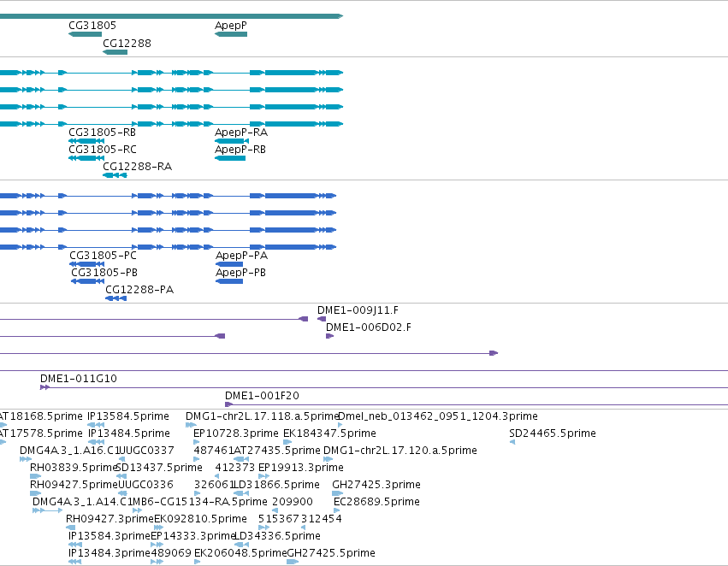This screenshot has width=728, height=566.
Task: Click the SD24465.5prime arrow glyph
Action: (512, 442)
